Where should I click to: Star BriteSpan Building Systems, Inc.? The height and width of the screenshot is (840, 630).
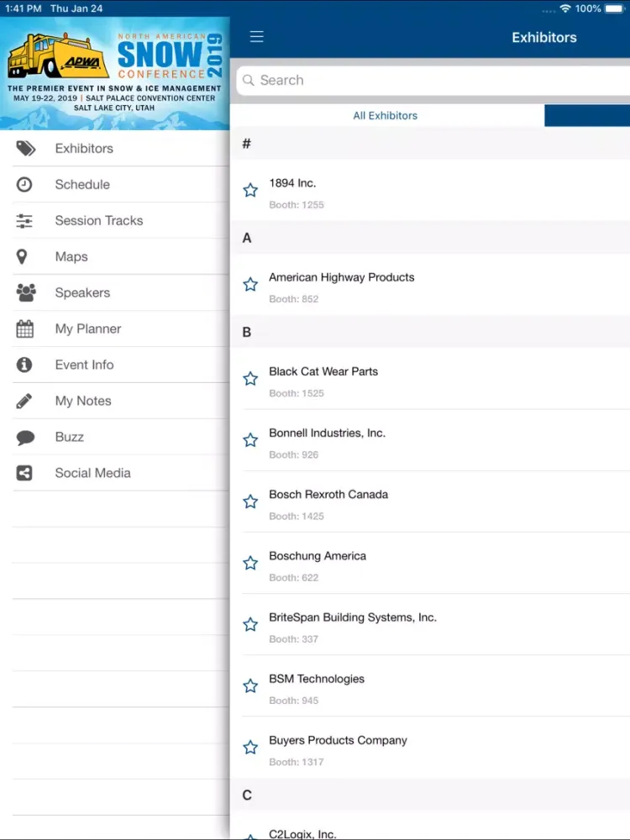pyautogui.click(x=250, y=625)
